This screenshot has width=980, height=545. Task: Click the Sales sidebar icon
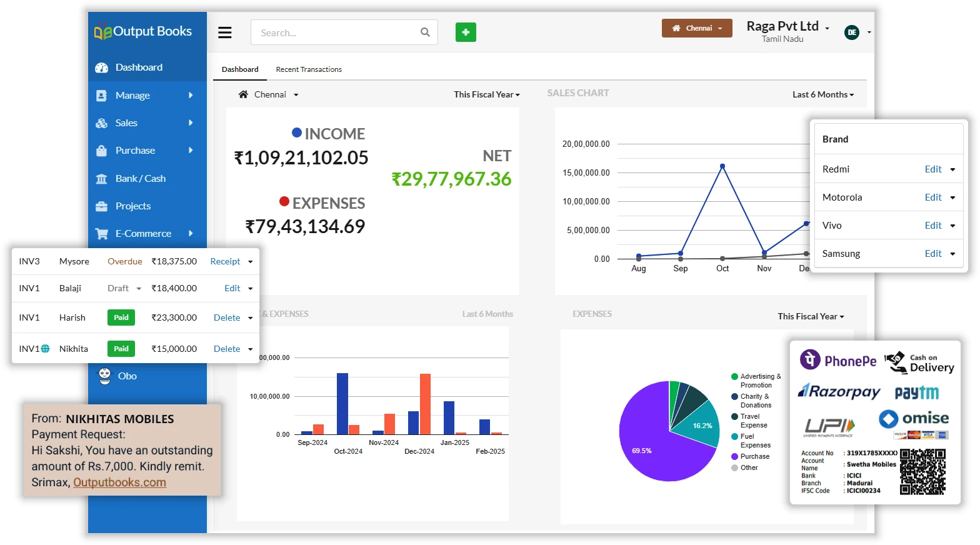coord(101,123)
